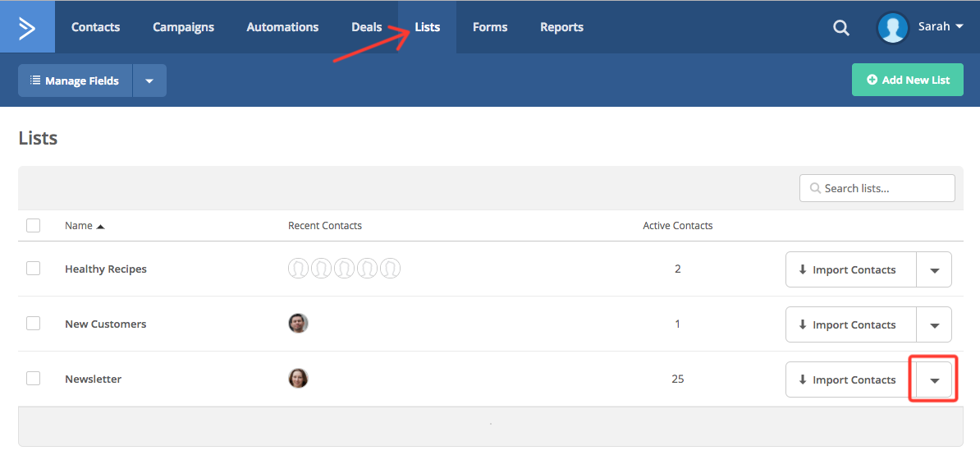Click the New Customers recent contact avatar
The image size is (980, 460).
coord(298,324)
